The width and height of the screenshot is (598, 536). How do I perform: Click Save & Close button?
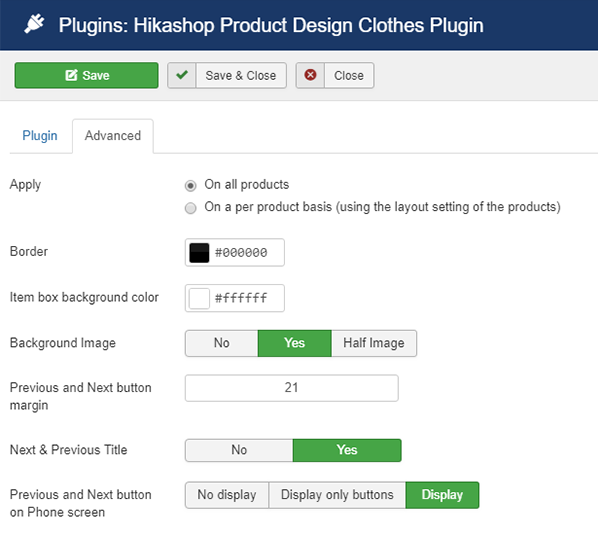click(227, 76)
